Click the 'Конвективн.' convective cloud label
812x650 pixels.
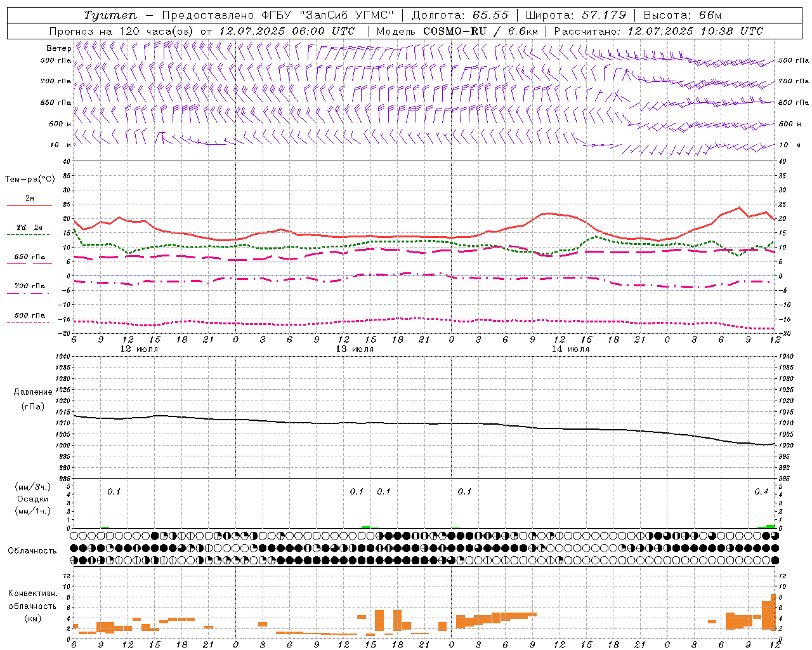[x=33, y=594]
